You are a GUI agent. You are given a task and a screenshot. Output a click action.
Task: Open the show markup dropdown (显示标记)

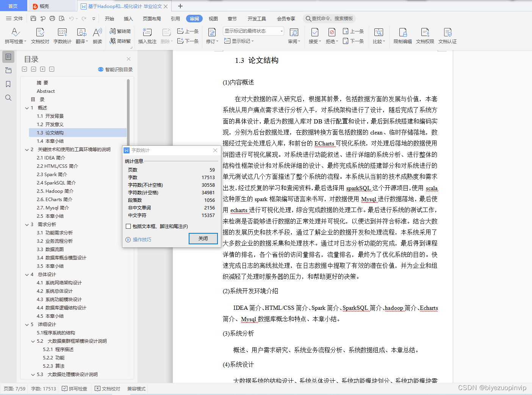239,41
